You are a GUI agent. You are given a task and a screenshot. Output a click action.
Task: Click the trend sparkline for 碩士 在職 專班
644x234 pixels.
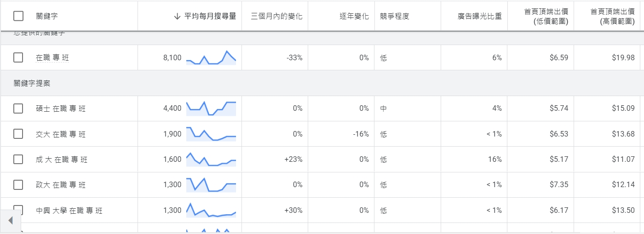click(x=211, y=108)
